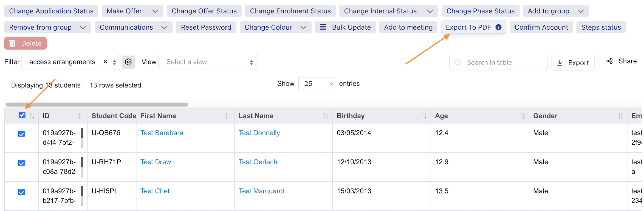Click the filter settings gear icon

128,62
